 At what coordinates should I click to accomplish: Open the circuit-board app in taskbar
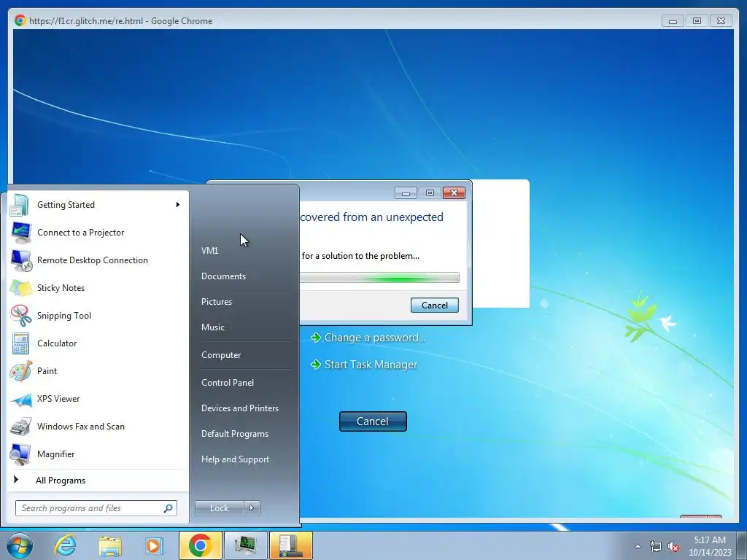pos(246,545)
